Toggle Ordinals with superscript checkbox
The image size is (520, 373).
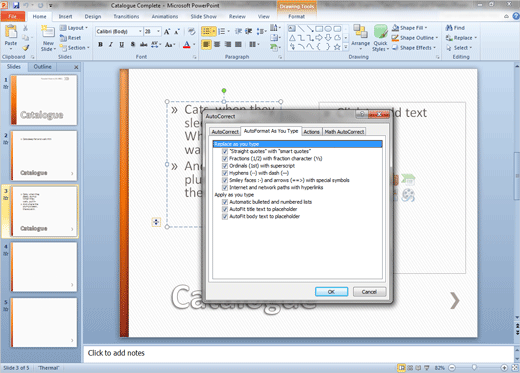(225, 166)
